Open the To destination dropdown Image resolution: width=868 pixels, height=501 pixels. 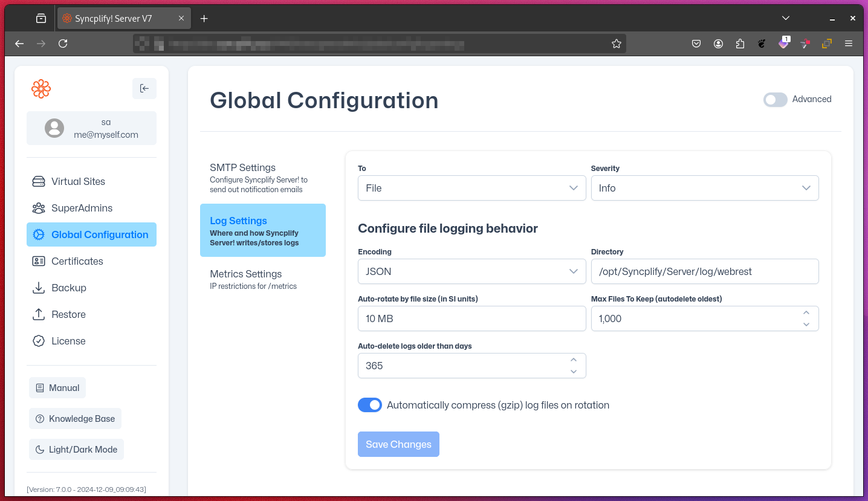(x=471, y=188)
